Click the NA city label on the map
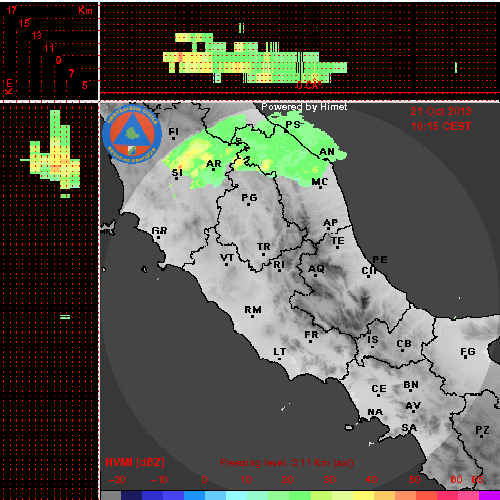 pos(375,412)
